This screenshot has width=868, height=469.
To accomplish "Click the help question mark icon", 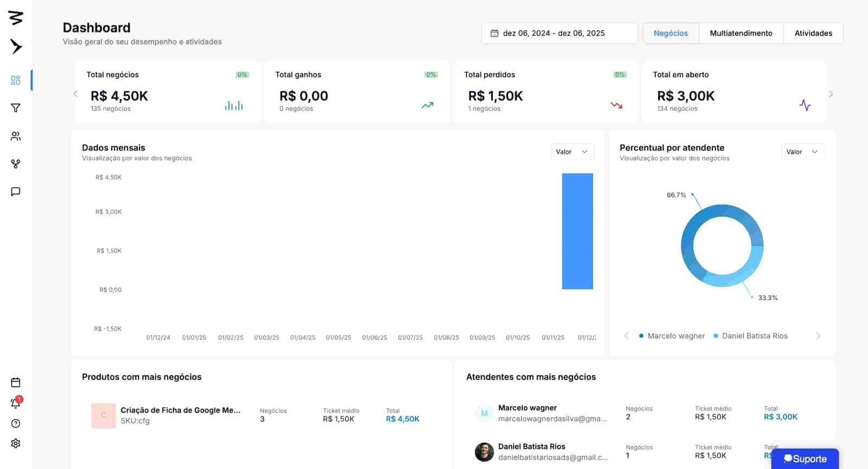I will (16, 423).
